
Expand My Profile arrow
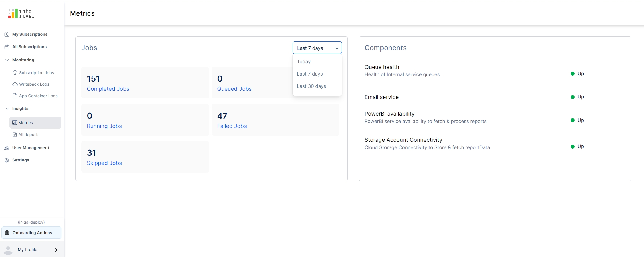point(56,250)
